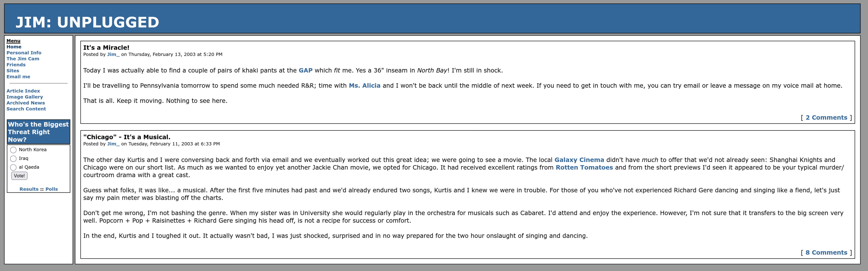Open the 8 Comments link
Screen dimensions: 868x271
pos(826,252)
